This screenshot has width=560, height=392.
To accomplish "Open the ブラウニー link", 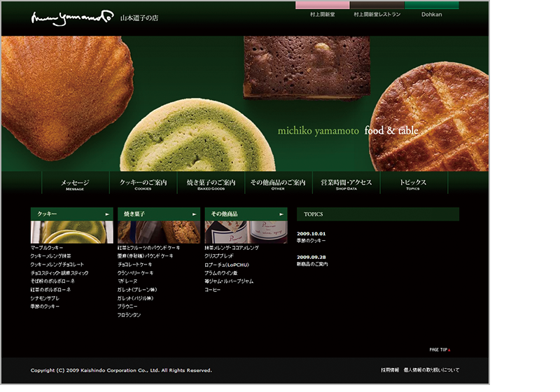I will 127,307.
